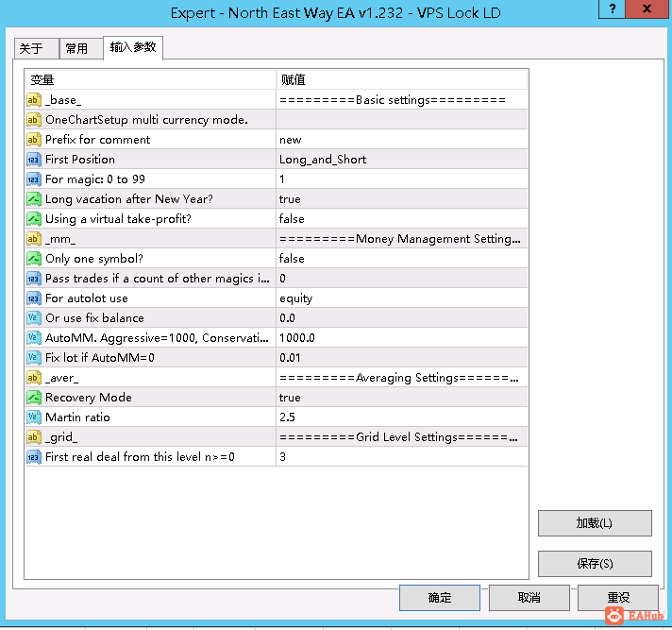Select the Grid Level Settings value cell
The height and width of the screenshot is (630, 672).
point(401,437)
